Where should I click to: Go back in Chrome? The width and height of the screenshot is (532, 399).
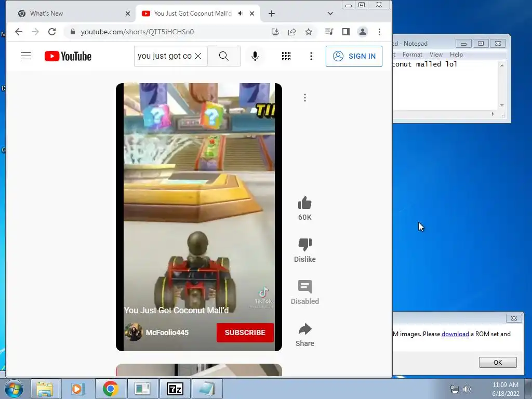[x=19, y=32]
